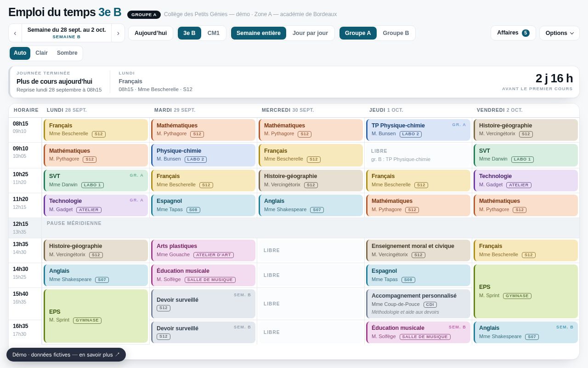
Task: Go to next week with right chevron
Action: [118, 33]
